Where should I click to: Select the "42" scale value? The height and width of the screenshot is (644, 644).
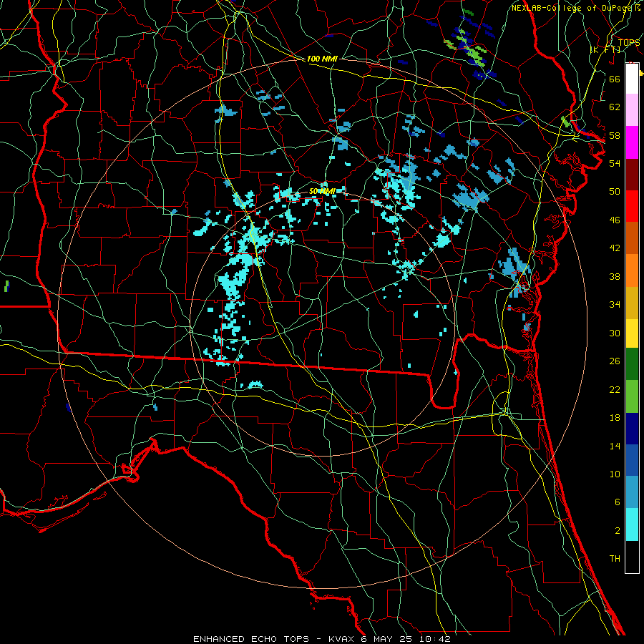coord(615,248)
